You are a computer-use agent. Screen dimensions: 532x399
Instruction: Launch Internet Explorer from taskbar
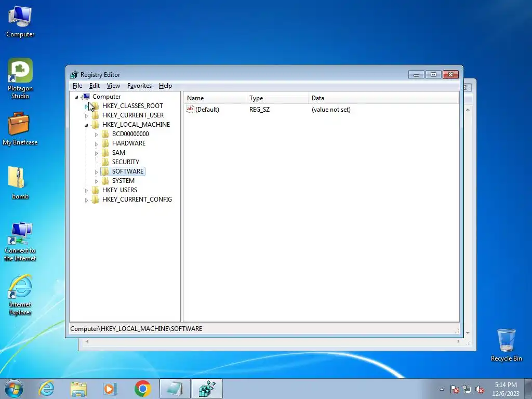[46, 389]
